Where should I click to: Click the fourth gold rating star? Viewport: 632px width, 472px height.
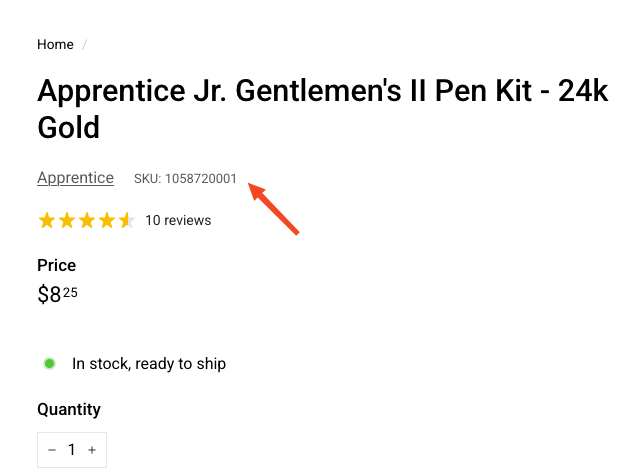click(107, 220)
